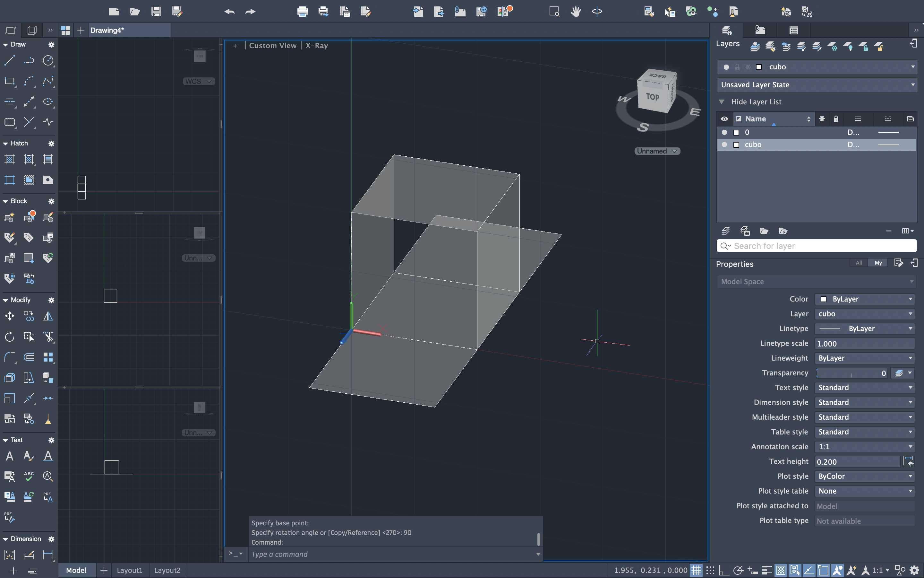Open a drawing with folder icon
The width and height of the screenshot is (924, 578).
click(x=134, y=12)
